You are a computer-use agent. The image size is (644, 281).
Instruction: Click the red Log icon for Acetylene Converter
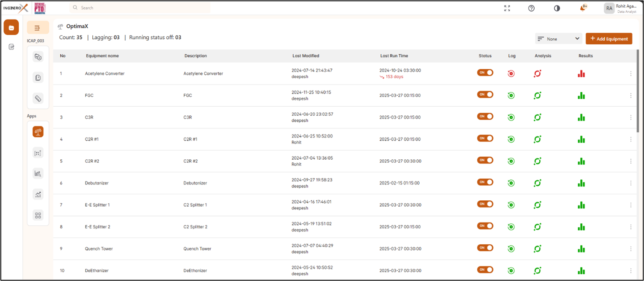coord(511,73)
